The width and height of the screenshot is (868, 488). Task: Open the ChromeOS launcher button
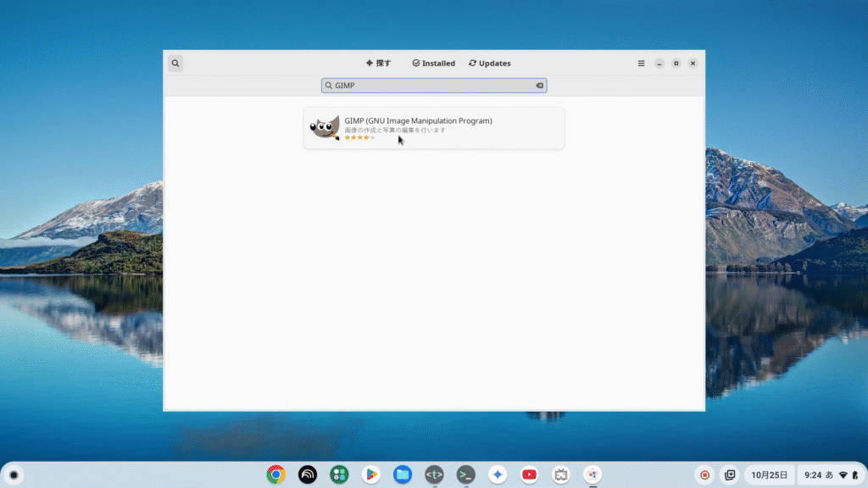point(14,474)
